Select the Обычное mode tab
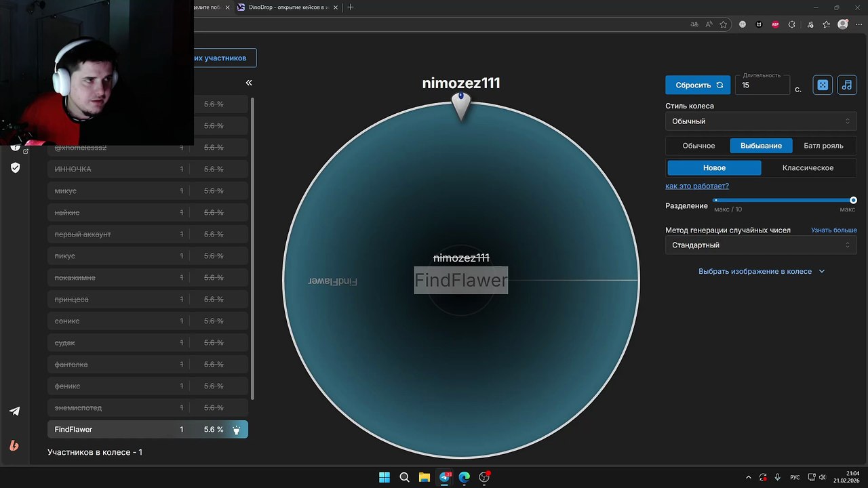Viewport: 868px width, 488px height. 698,146
